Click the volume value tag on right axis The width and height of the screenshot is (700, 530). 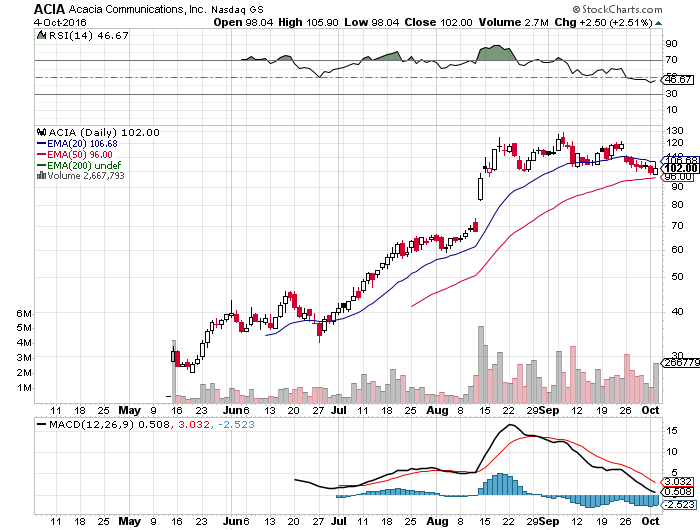click(681, 363)
